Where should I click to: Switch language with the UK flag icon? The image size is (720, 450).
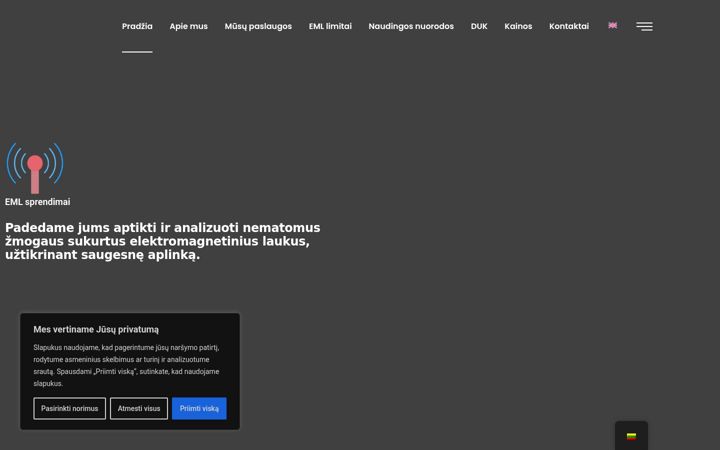coord(613,25)
